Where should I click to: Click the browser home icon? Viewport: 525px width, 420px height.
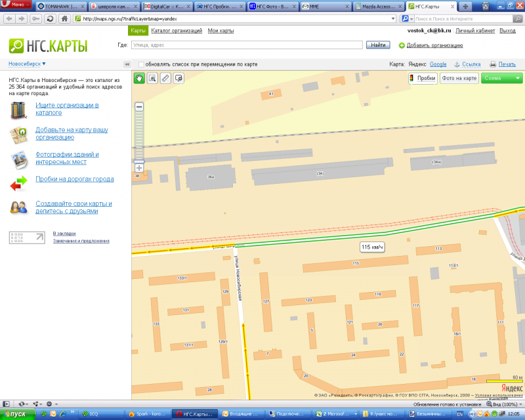click(x=64, y=18)
